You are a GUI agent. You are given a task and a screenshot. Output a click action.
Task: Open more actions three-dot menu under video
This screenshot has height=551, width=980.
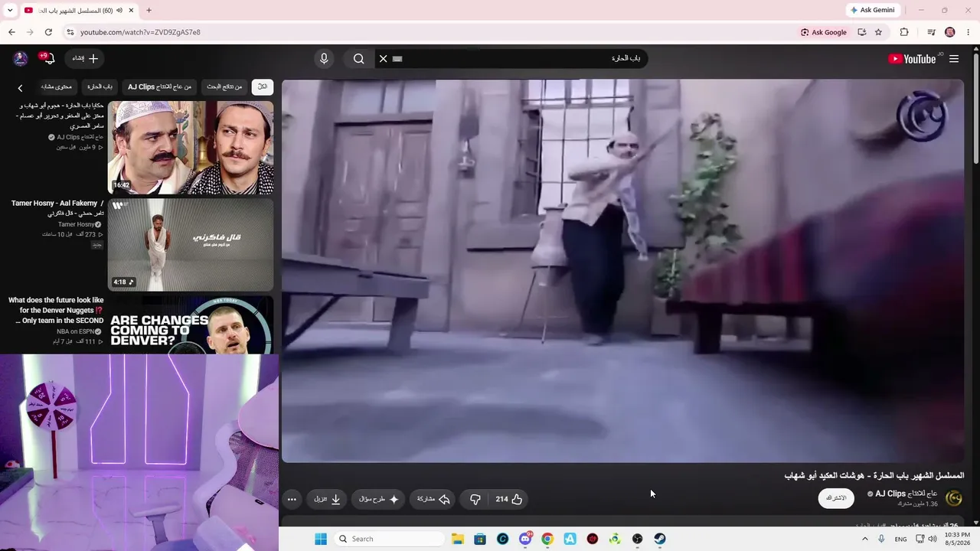click(x=292, y=499)
